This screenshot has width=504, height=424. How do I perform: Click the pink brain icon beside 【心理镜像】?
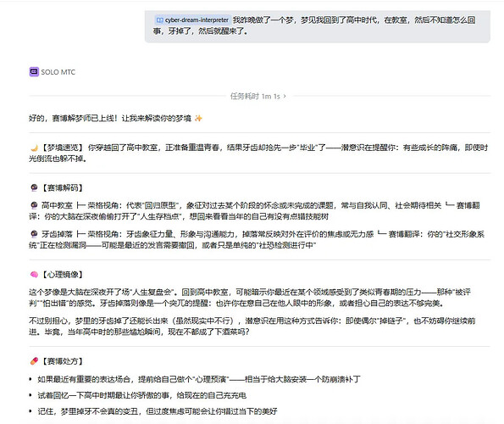pos(34,275)
